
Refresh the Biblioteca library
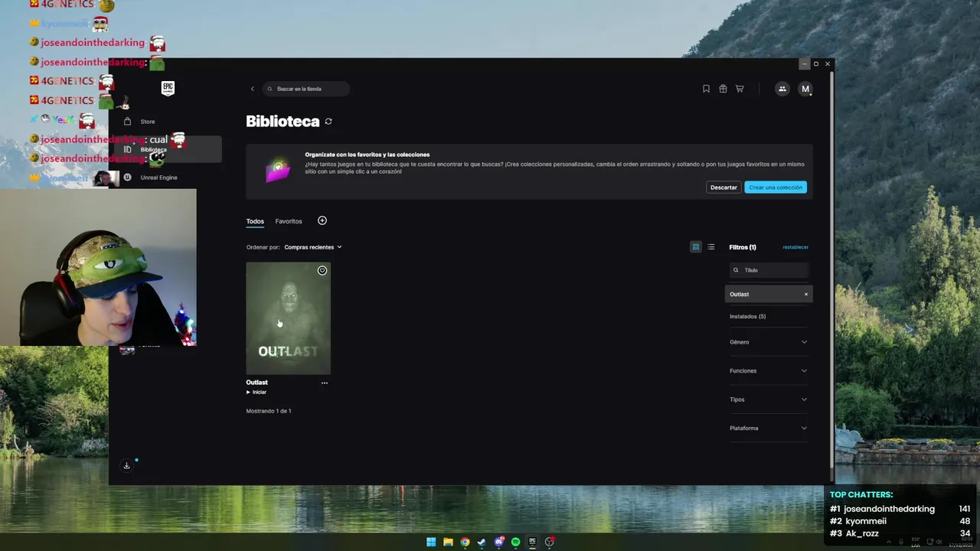[328, 122]
